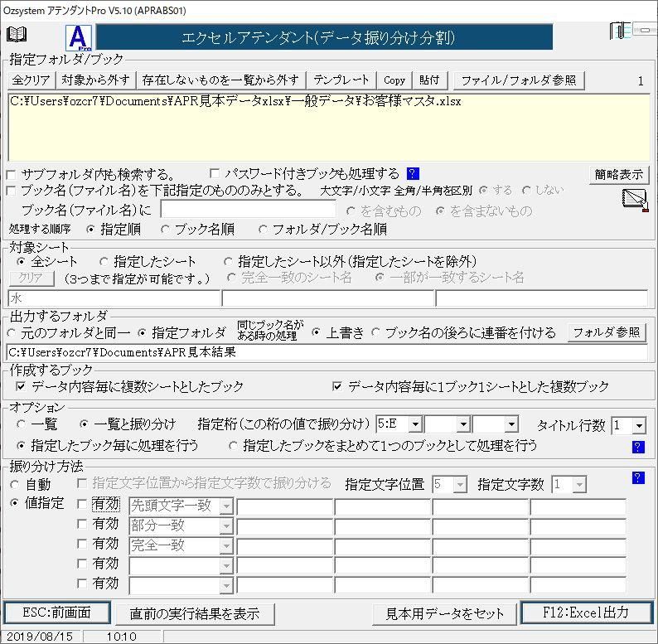The height and width of the screenshot is (644, 658).
Task: Open 完全一致 match type dropdown
Action: (226, 545)
